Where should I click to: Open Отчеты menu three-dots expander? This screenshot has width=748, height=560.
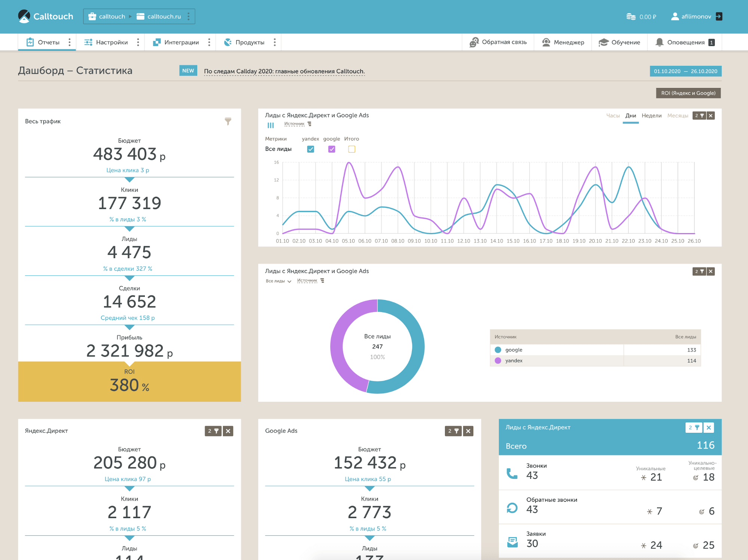point(69,42)
